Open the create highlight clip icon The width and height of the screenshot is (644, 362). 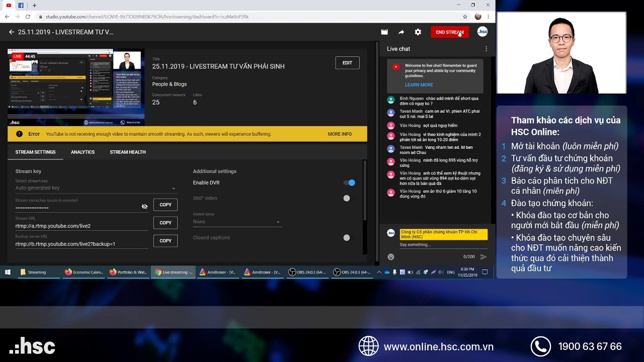tap(384, 32)
